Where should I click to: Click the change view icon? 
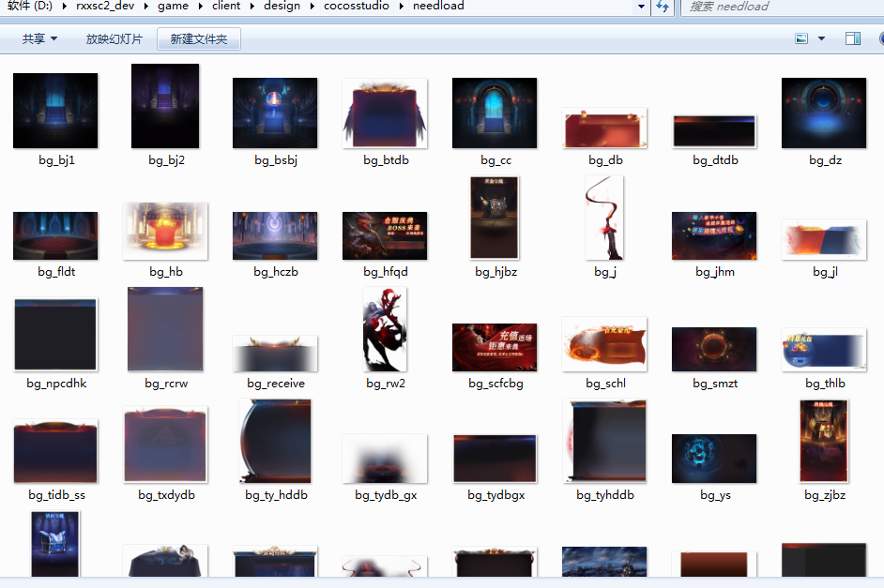point(801,39)
